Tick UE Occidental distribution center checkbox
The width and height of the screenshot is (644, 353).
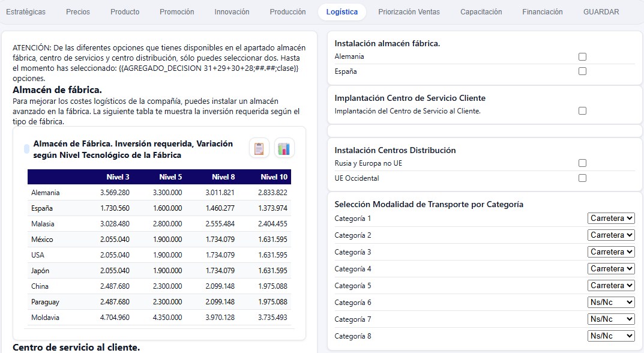click(582, 178)
